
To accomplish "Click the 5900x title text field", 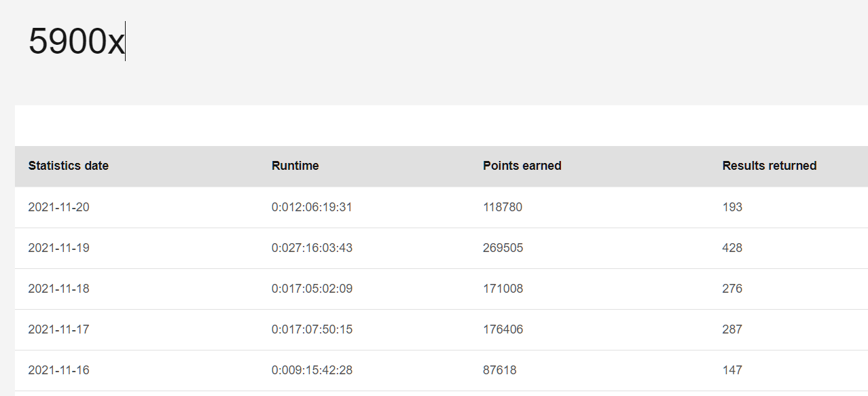I will 77,42.
